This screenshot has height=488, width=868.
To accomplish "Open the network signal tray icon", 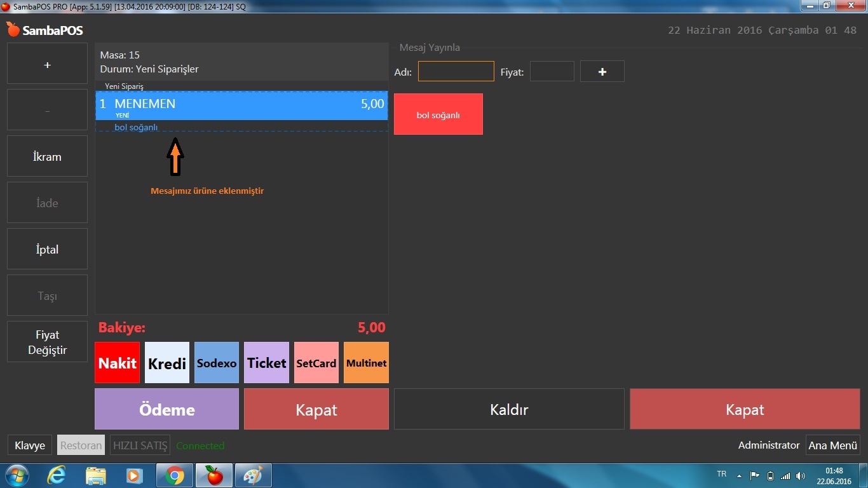I will [785, 475].
